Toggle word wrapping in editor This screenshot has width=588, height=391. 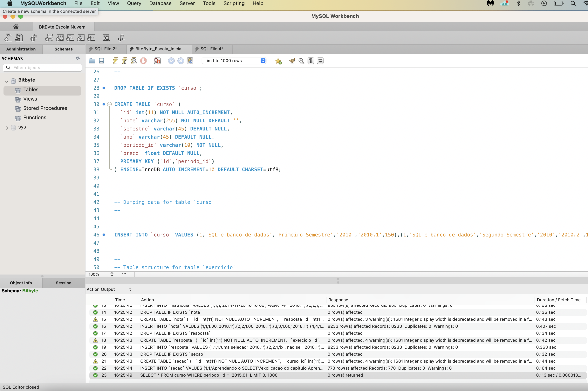[320, 61]
